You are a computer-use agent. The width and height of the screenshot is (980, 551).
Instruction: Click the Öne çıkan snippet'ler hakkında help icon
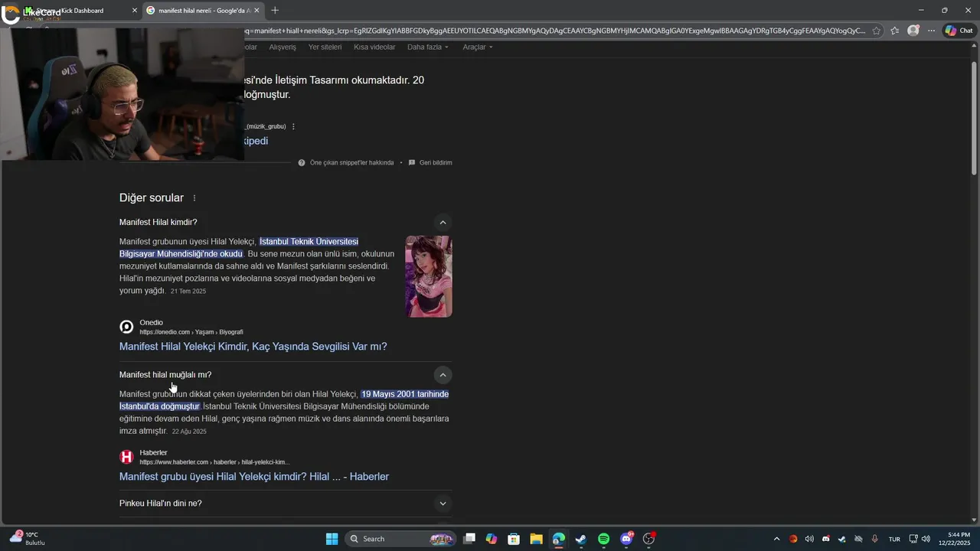302,162
